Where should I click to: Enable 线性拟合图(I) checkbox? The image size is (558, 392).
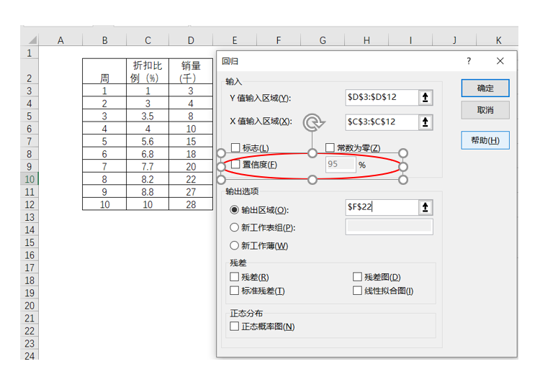358,291
